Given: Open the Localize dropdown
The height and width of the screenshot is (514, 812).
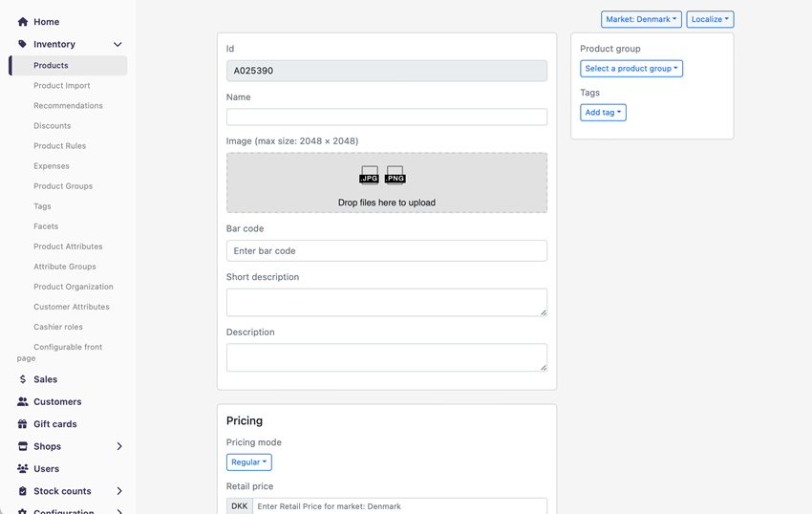Looking at the screenshot, I should click(x=710, y=19).
